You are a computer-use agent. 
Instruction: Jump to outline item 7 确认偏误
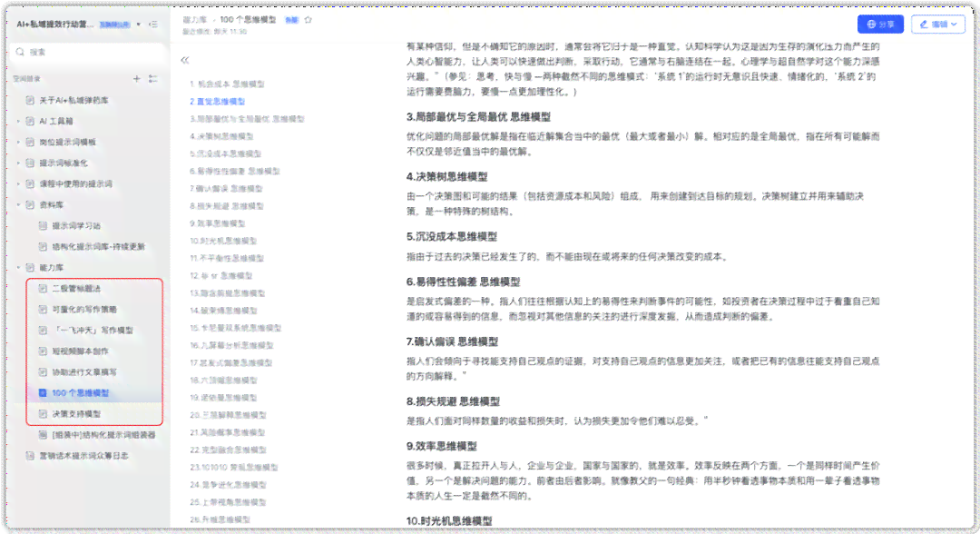226,189
